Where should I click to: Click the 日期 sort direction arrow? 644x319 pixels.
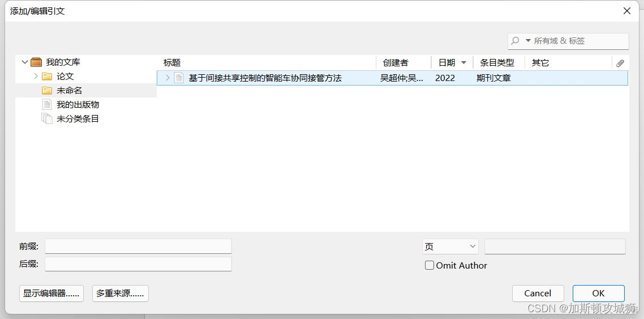(463, 63)
